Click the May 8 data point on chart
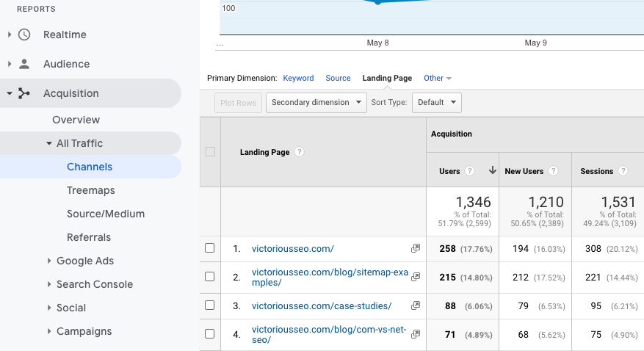The image size is (644, 351). pos(377,2)
